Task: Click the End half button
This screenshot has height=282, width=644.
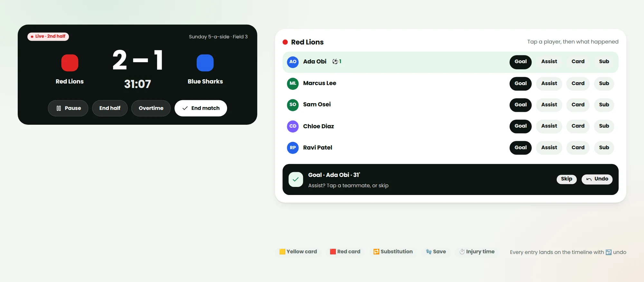Action: [110, 108]
